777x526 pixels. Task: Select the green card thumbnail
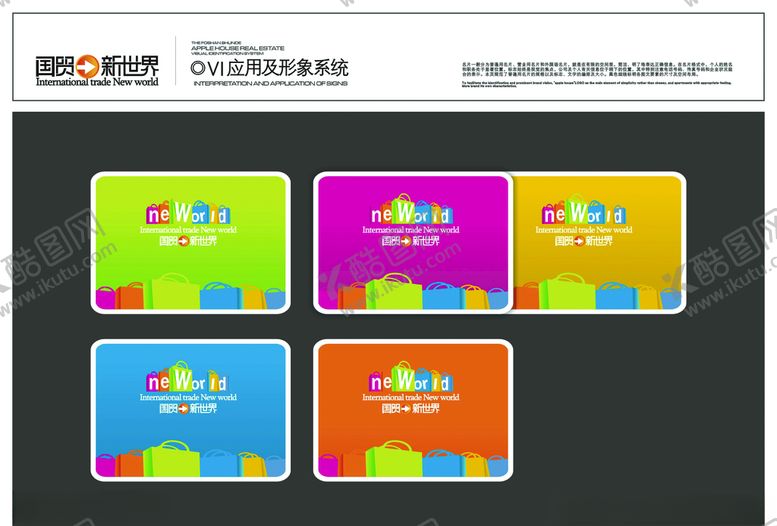[x=190, y=241]
